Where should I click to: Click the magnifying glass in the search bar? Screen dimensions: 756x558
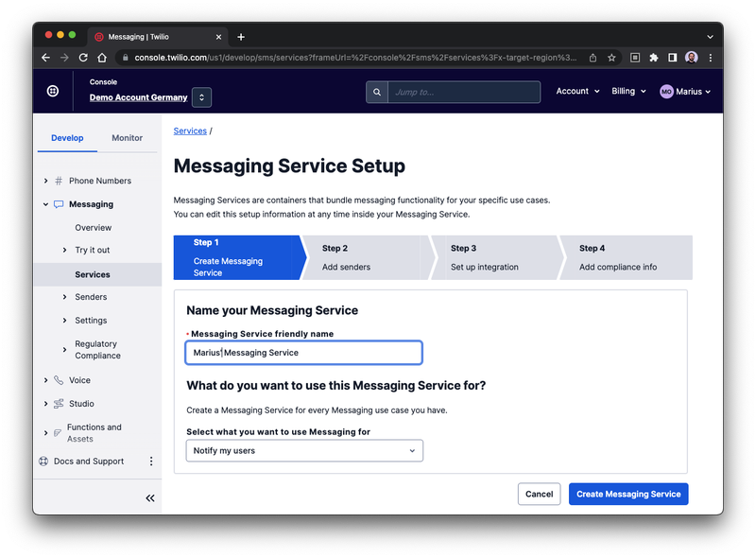pos(377,91)
